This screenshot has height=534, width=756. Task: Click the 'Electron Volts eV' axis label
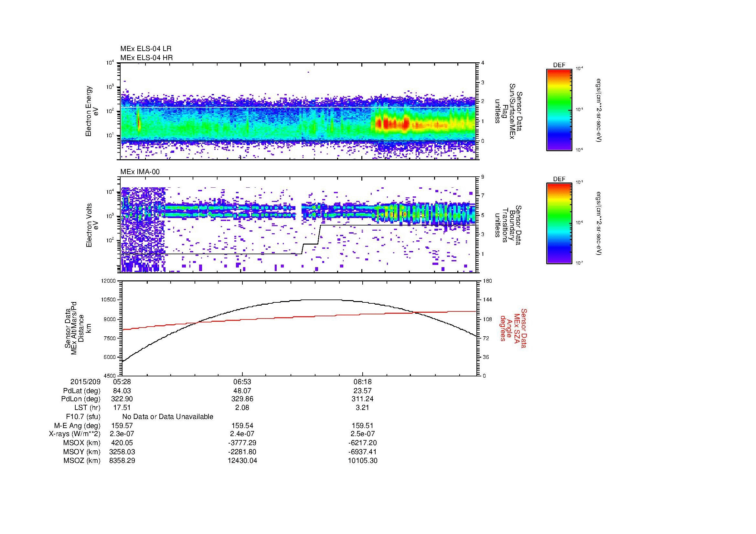pyautogui.click(x=92, y=225)
